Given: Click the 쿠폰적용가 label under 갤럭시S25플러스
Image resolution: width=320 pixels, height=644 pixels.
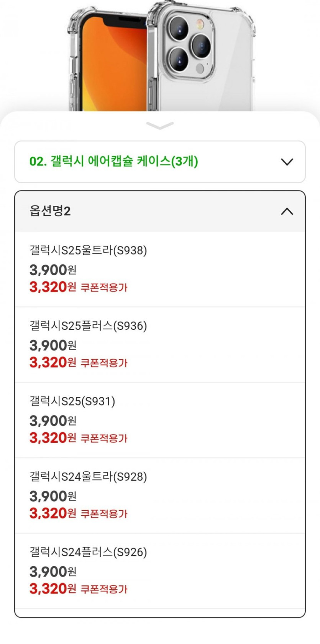Looking at the screenshot, I should (104, 363).
